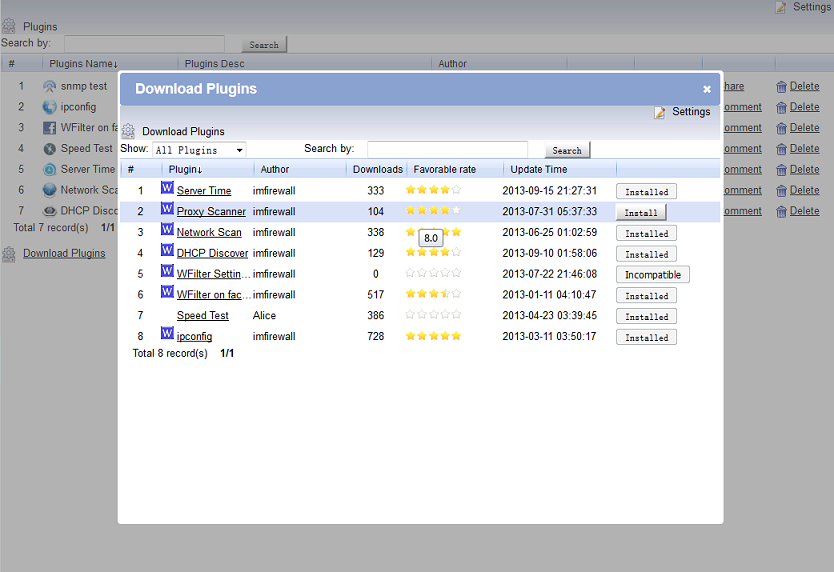Screen dimensions: 834x572
Task: Open the DHCP Discover plugin link
Action: pos(212,253)
